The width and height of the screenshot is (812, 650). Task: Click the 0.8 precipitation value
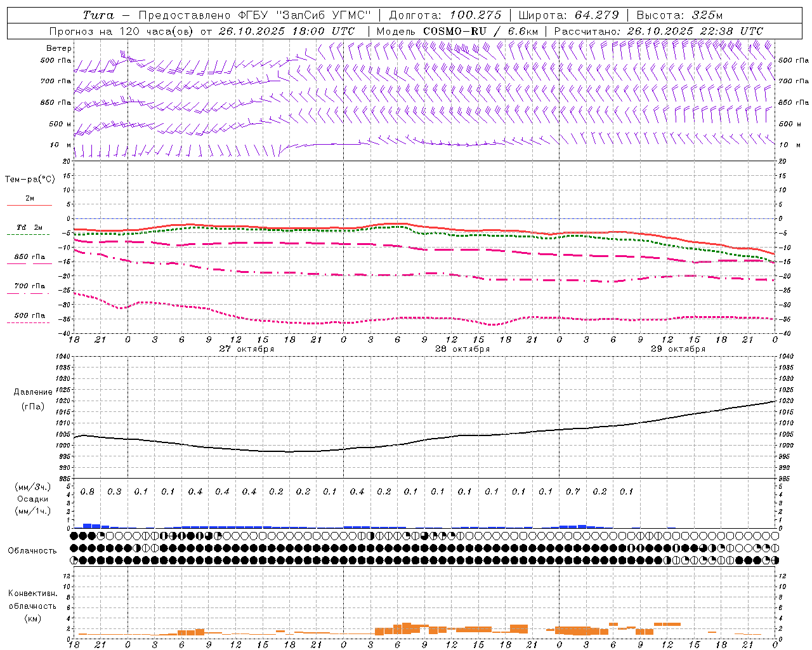pos(88,492)
